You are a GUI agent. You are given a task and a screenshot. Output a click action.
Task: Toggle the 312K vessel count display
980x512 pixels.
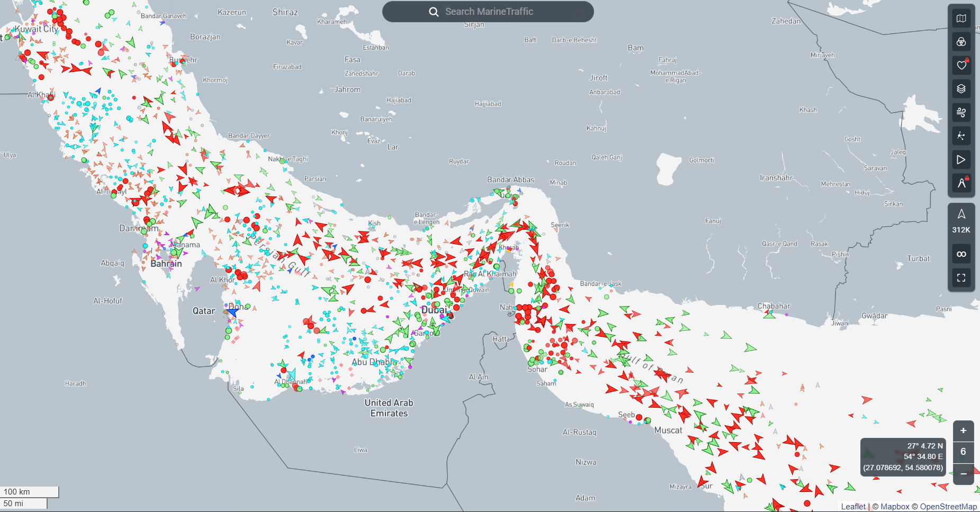click(961, 221)
